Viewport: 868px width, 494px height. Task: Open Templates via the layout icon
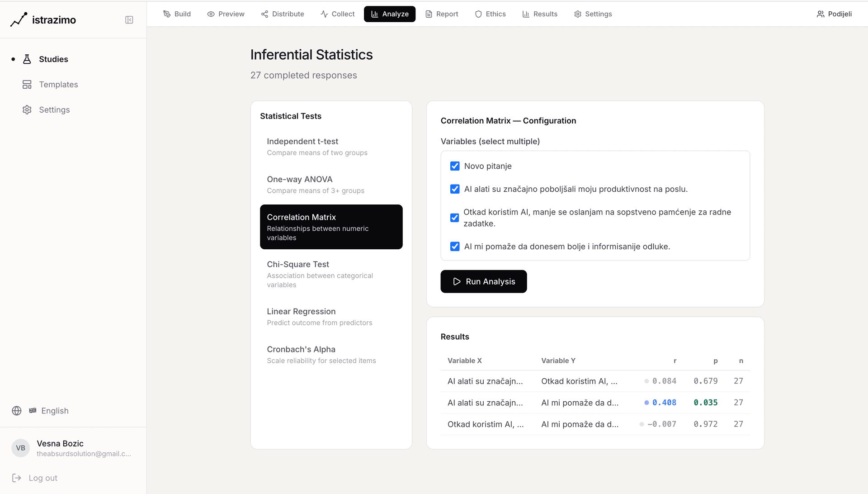pos(27,85)
